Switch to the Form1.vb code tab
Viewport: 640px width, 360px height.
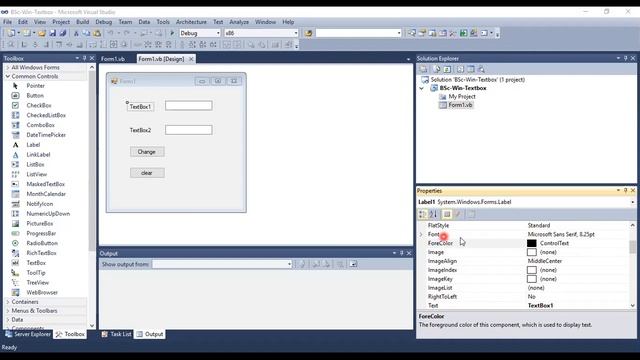113,59
